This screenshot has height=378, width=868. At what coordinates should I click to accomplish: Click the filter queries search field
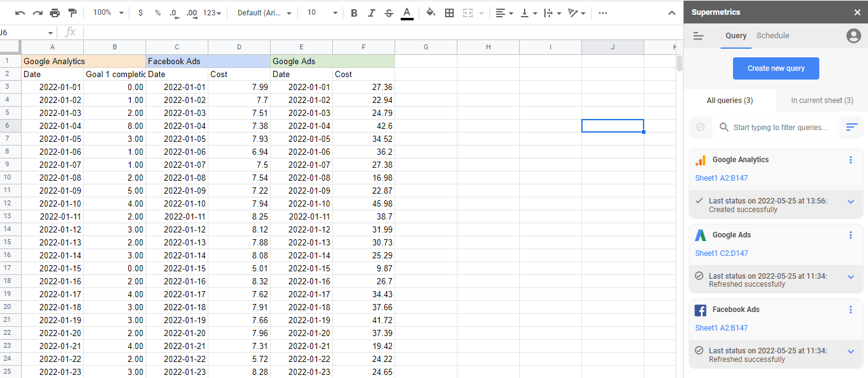tap(780, 128)
